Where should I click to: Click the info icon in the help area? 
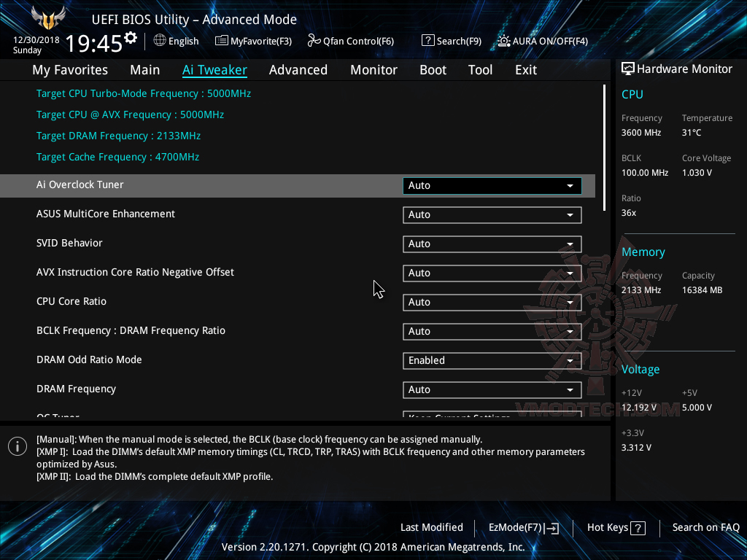tap(17, 446)
